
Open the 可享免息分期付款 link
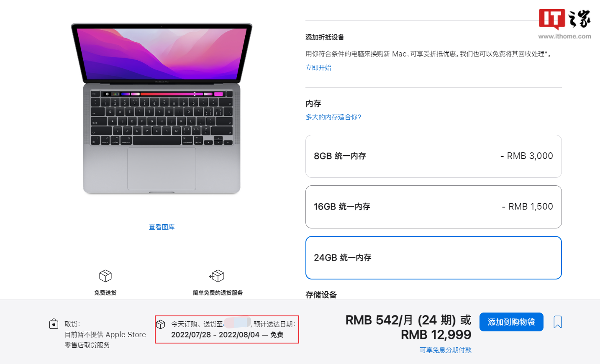point(446,350)
